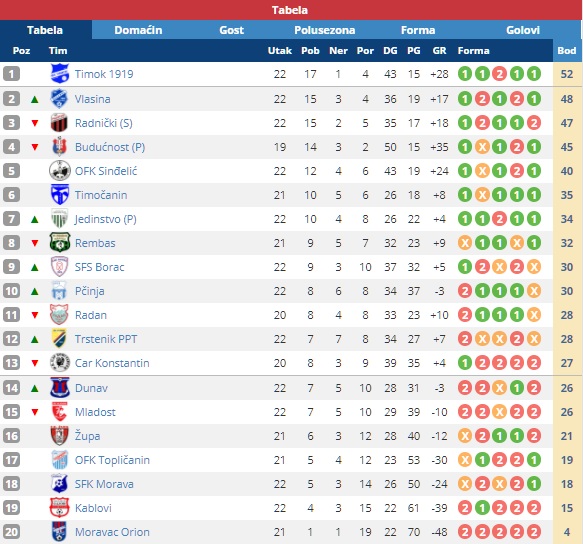The image size is (583, 544).
Task: Click the OFK Sinđelić club crest
Action: [59, 171]
